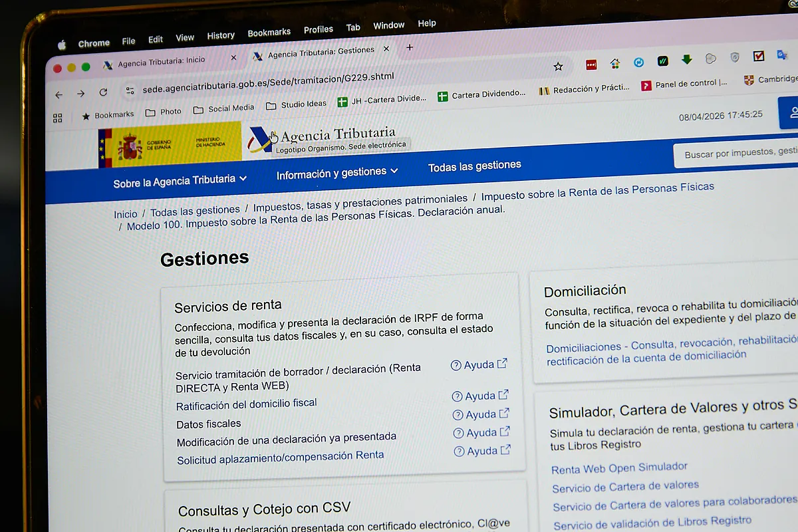Open the Apple menu

[62, 45]
